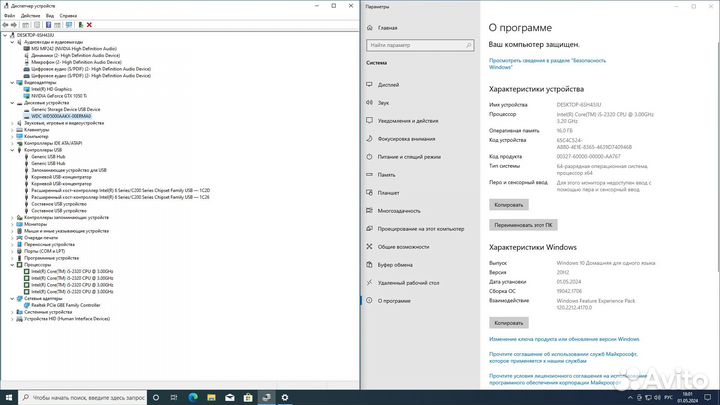Screen dimensions: 720x405
Task: Go to Главная in Settings sidebar
Action: (x=387, y=28)
